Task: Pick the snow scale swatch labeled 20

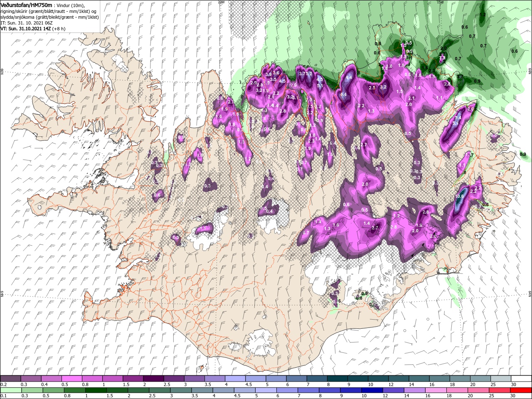Action: (x=480, y=378)
